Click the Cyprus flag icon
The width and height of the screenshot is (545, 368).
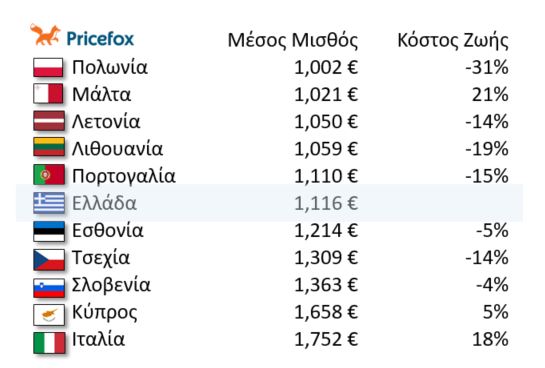click(49, 315)
